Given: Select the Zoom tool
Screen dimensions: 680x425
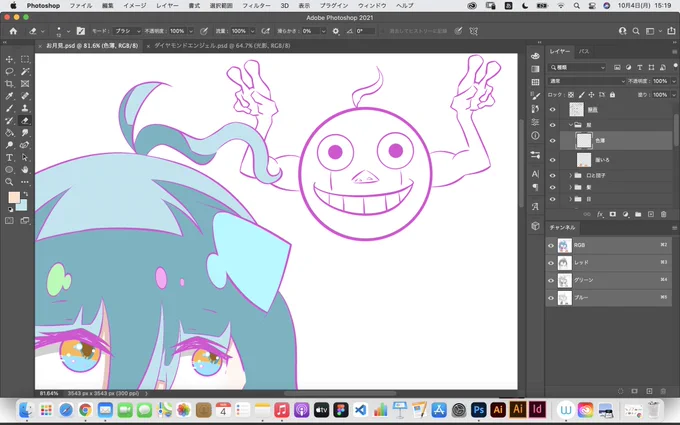Looking at the screenshot, I should [x=9, y=182].
